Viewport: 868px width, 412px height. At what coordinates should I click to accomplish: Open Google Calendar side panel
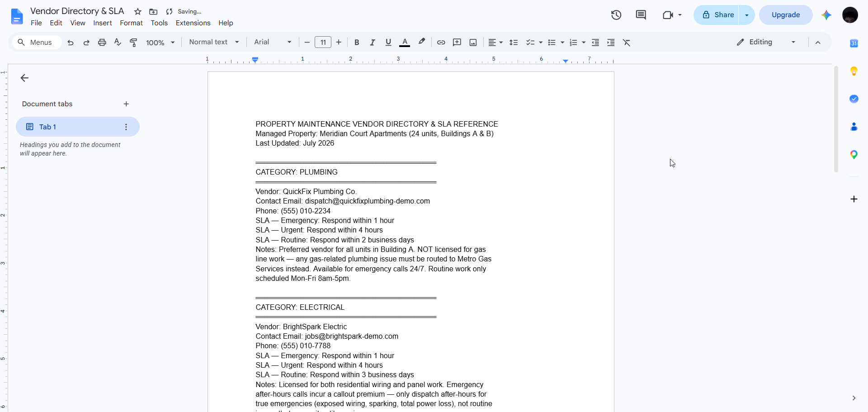coord(854,43)
